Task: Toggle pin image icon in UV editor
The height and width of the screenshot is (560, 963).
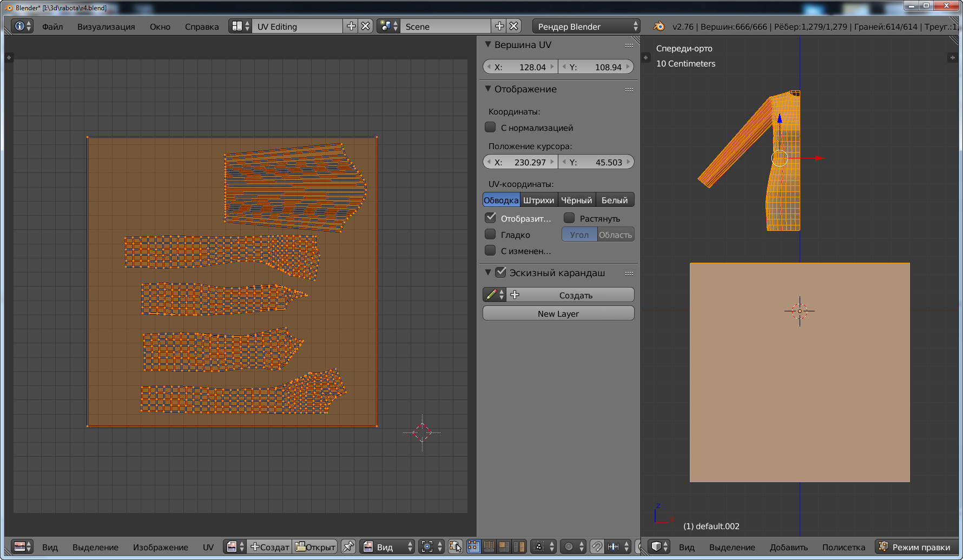Action: click(x=348, y=546)
